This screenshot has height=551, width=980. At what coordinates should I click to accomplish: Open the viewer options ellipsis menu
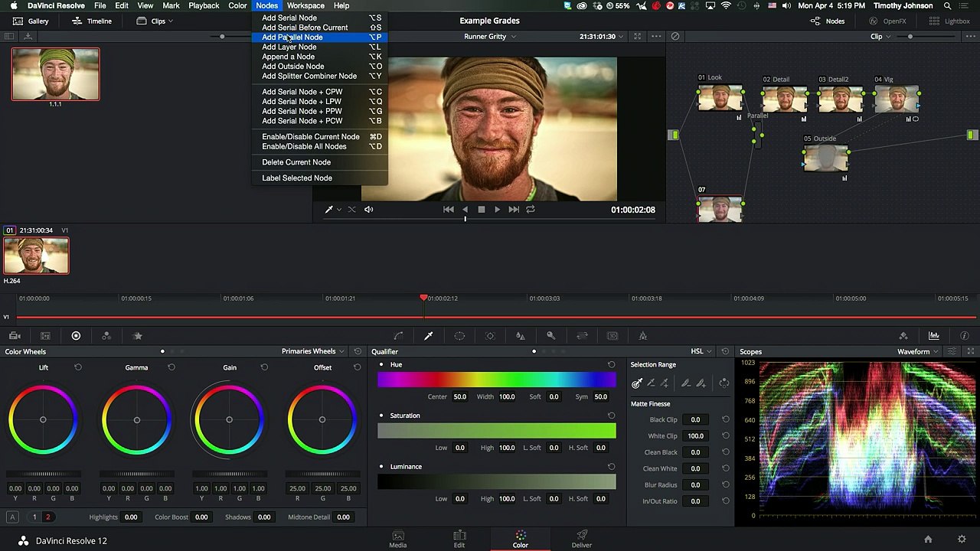coord(656,36)
